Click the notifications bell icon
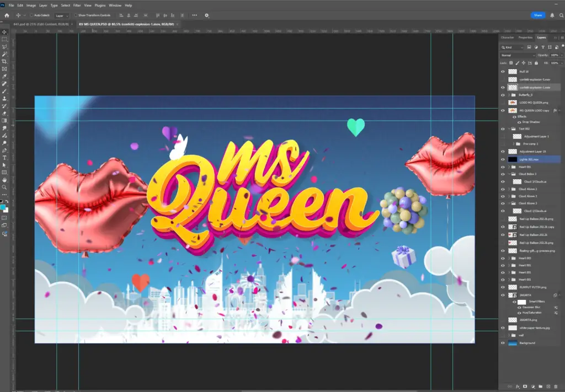The height and width of the screenshot is (392, 565). click(552, 15)
